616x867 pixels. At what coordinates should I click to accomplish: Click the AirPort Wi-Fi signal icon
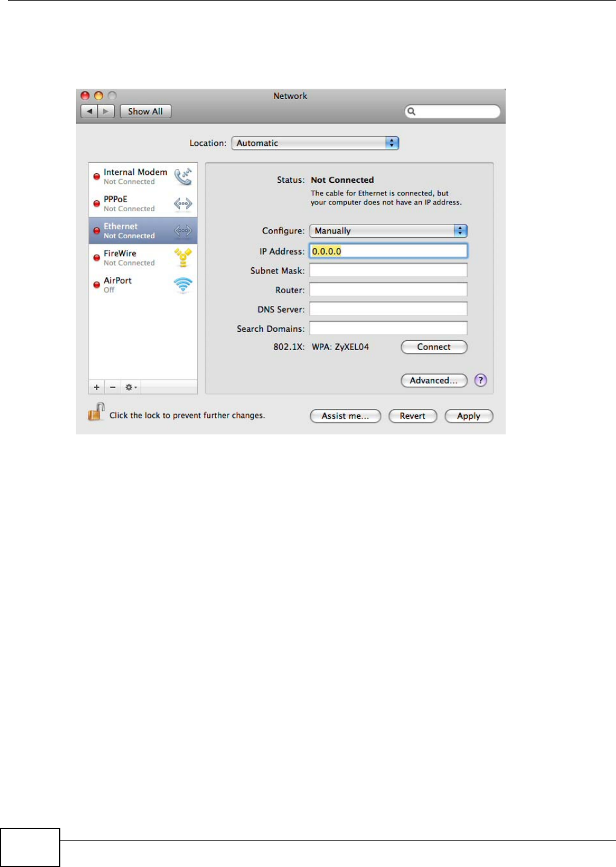[183, 285]
